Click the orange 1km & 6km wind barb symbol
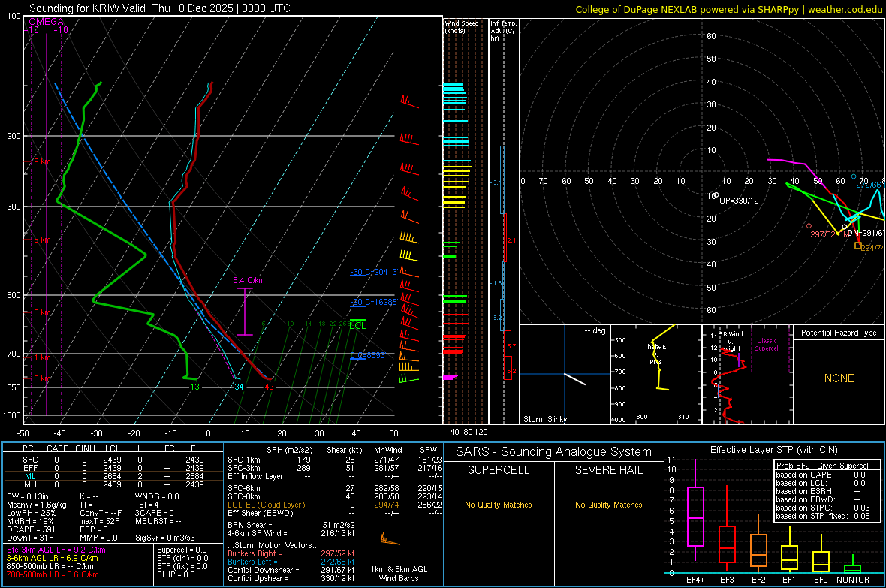This screenshot has width=886, height=588. (x=390, y=539)
